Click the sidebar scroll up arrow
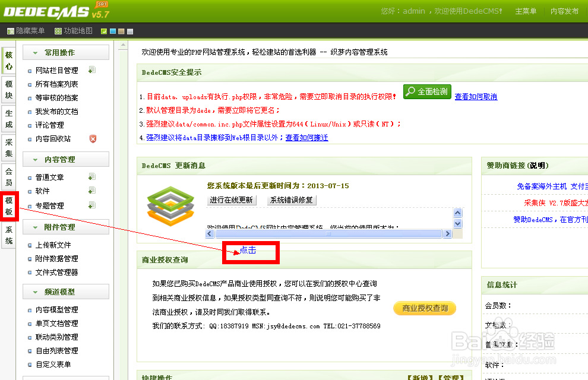This screenshot has height=380, width=588. tap(123, 46)
